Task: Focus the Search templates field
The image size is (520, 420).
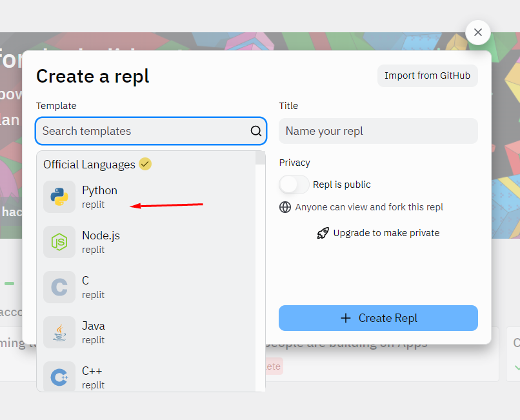Action: click(151, 131)
